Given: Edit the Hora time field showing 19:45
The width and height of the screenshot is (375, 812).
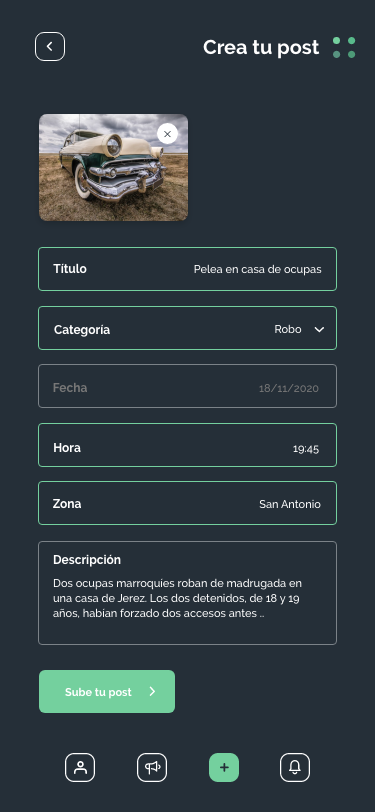Looking at the screenshot, I should (188, 445).
